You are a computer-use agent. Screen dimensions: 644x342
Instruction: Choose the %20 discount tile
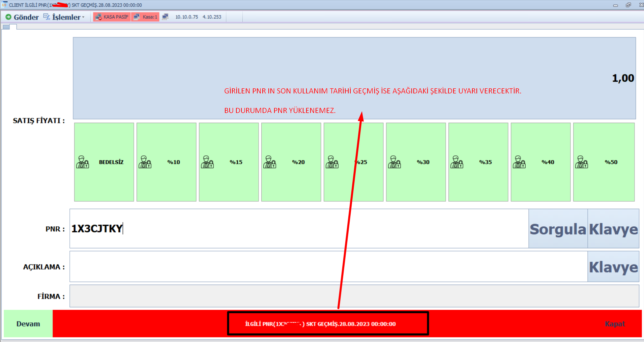click(x=291, y=162)
